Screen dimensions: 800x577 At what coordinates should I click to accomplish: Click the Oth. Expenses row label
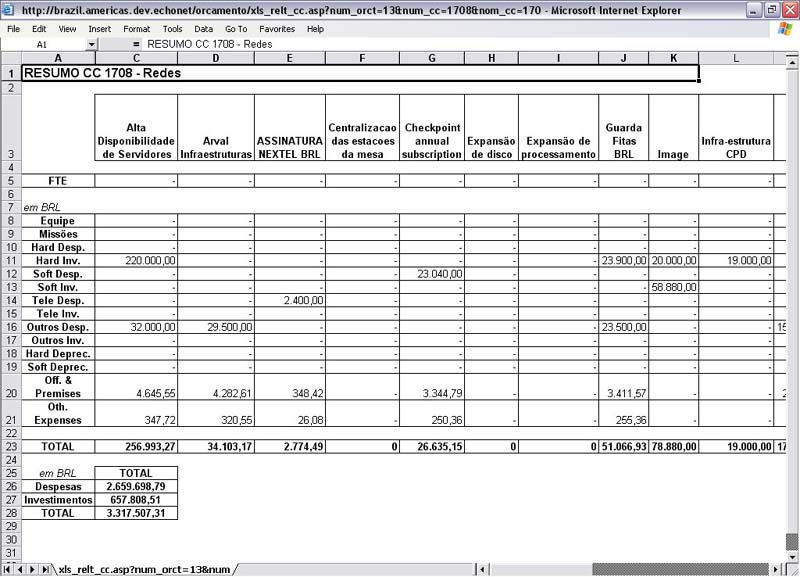(x=58, y=414)
